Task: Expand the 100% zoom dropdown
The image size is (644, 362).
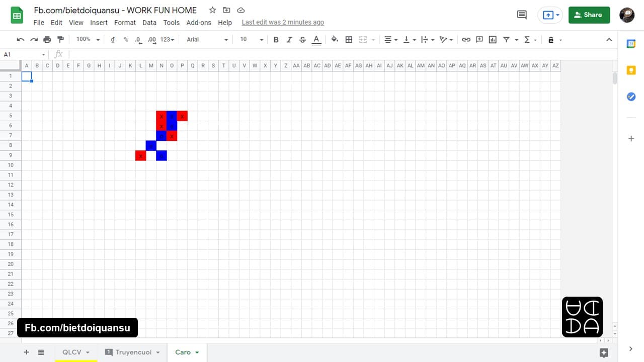Action: (x=88, y=40)
